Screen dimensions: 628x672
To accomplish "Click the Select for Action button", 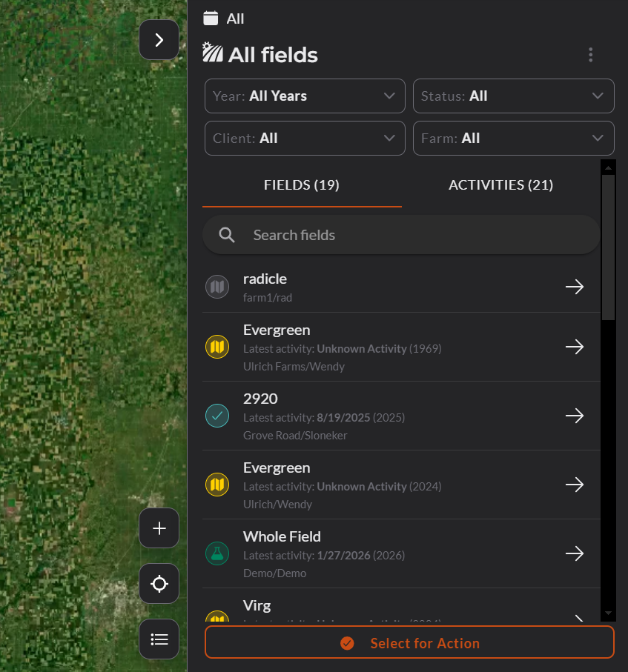I will (x=410, y=642).
